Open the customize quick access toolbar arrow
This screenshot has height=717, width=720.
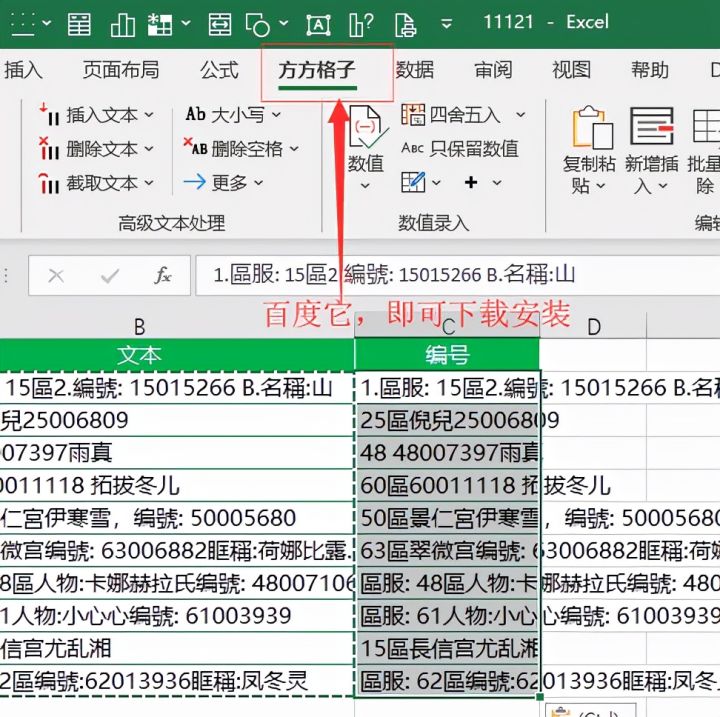click(x=446, y=23)
